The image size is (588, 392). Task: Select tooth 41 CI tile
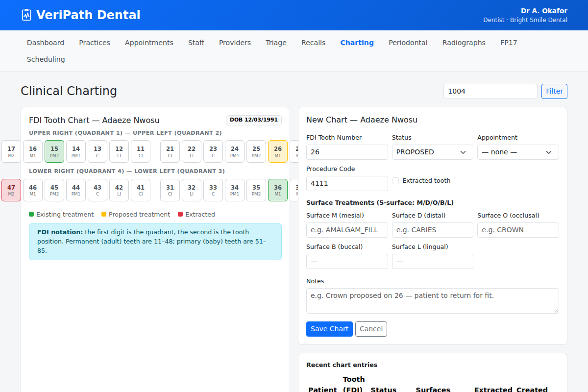(x=141, y=190)
